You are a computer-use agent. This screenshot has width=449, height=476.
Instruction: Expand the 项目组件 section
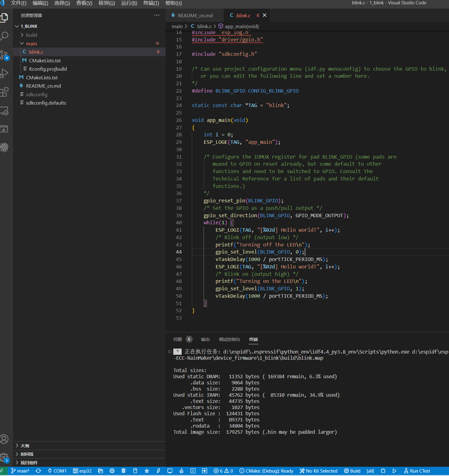click(89, 462)
